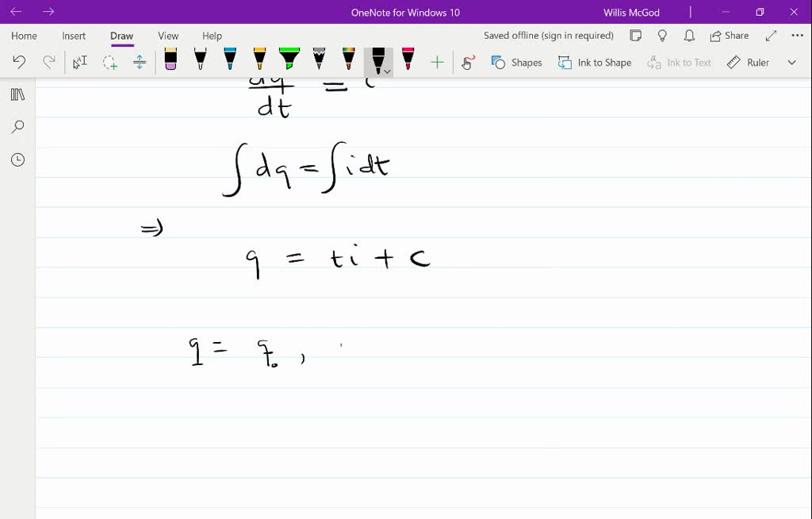Image resolution: width=812 pixels, height=519 pixels.
Task: Switch to the blue pen
Action: coord(228,61)
